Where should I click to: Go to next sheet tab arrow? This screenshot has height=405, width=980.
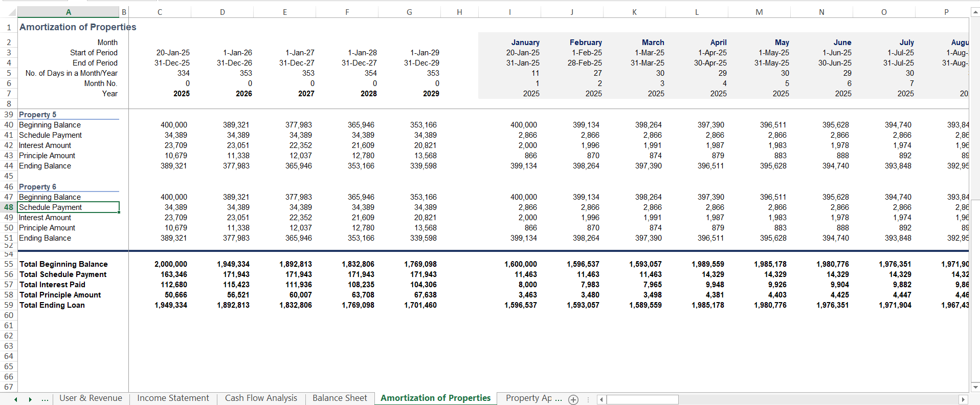[30, 399]
